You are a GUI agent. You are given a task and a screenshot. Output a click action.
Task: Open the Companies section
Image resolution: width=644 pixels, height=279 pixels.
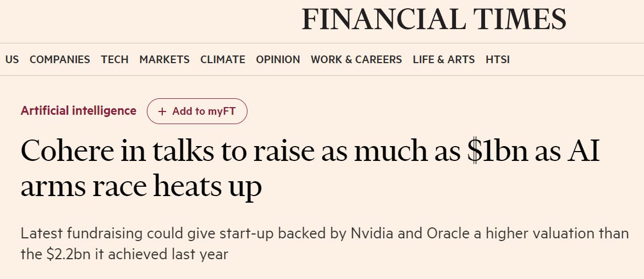click(59, 60)
